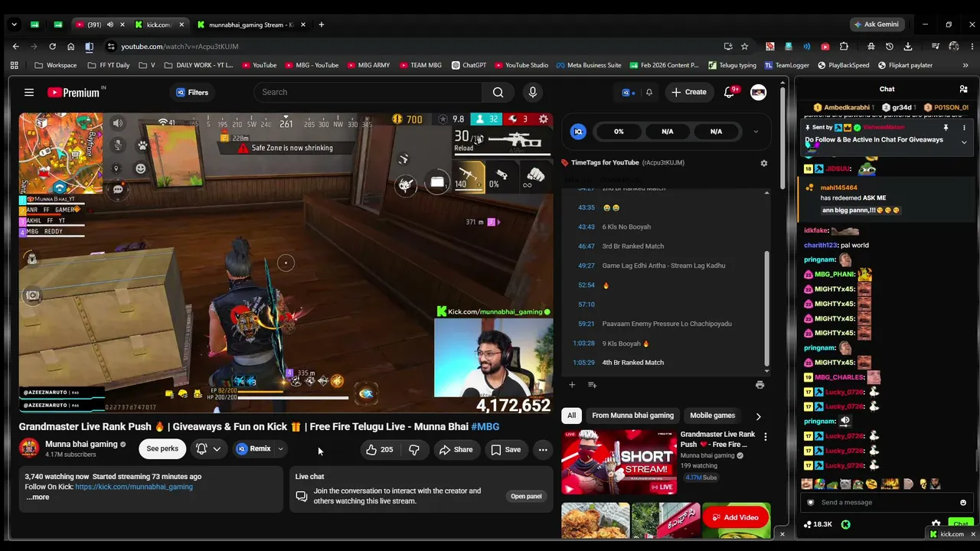Open the YouTube guide hamburger menu

[x=29, y=93]
